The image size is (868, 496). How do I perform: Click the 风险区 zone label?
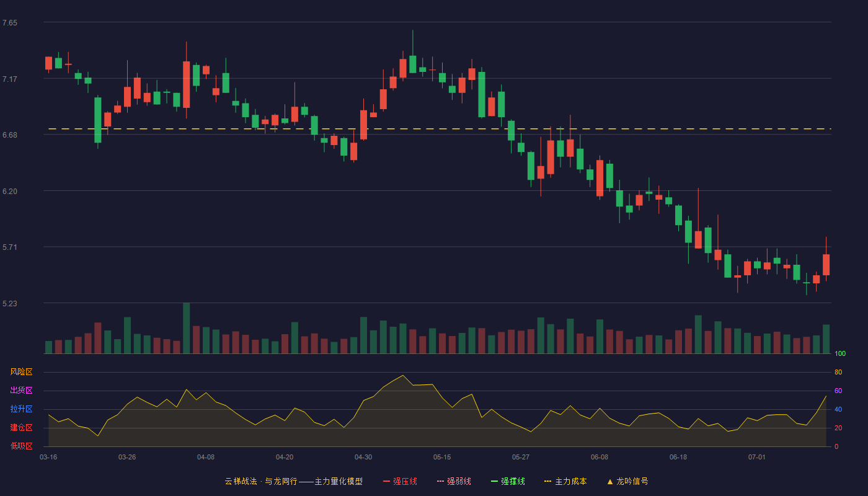tap(21, 372)
